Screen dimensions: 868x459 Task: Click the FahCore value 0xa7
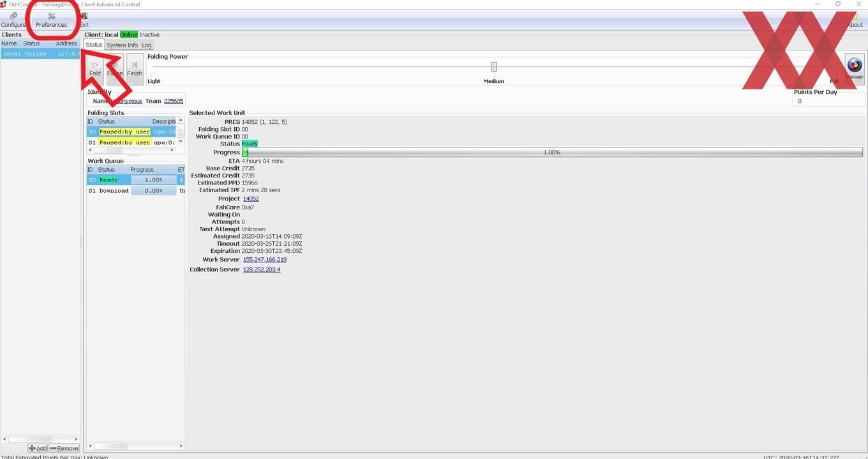(248, 207)
